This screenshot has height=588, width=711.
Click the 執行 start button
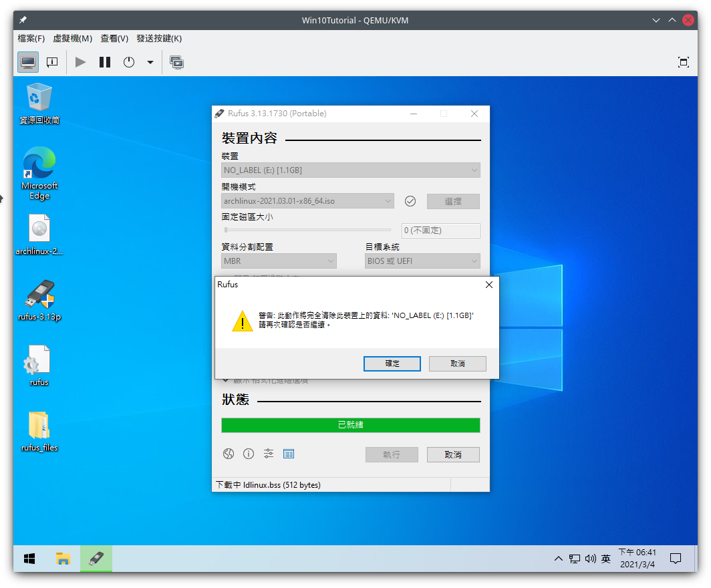(x=392, y=455)
